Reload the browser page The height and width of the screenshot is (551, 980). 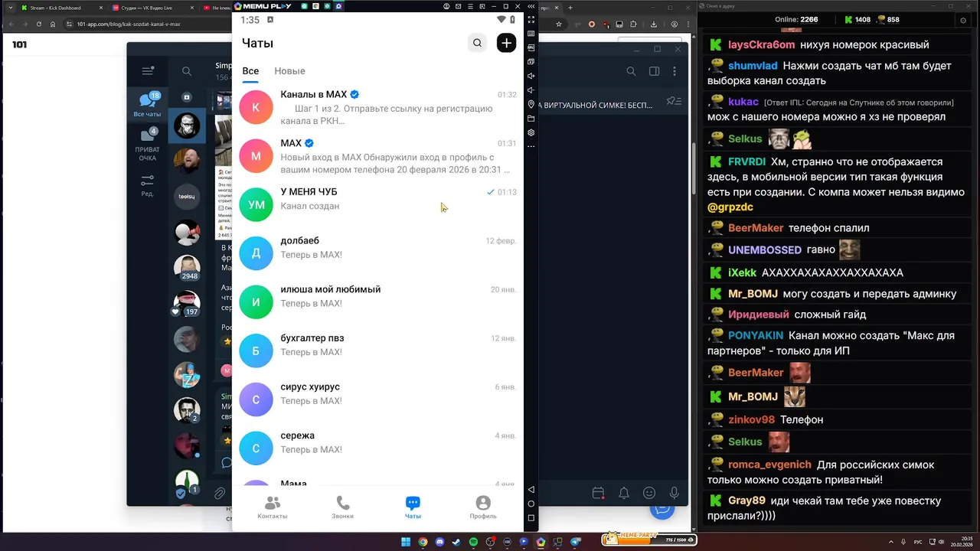coord(38,24)
